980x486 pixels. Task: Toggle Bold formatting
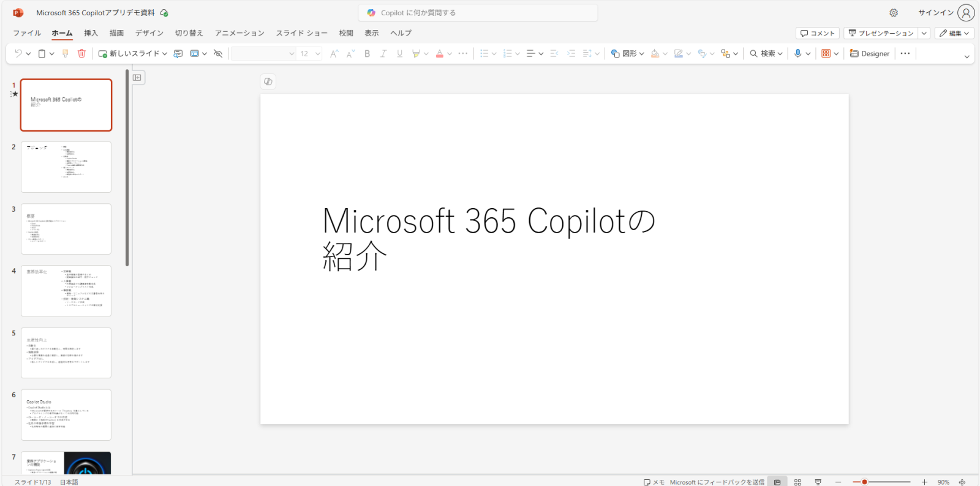click(x=367, y=54)
